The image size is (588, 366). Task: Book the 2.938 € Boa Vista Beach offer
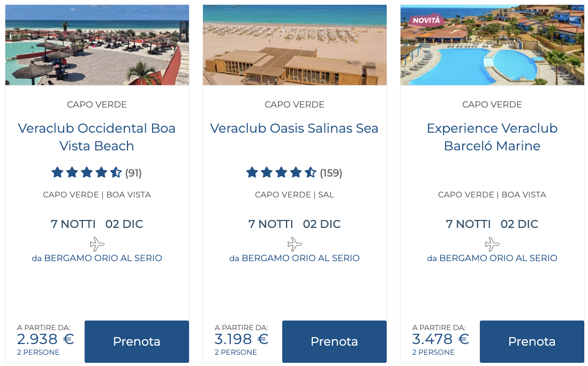[137, 341]
